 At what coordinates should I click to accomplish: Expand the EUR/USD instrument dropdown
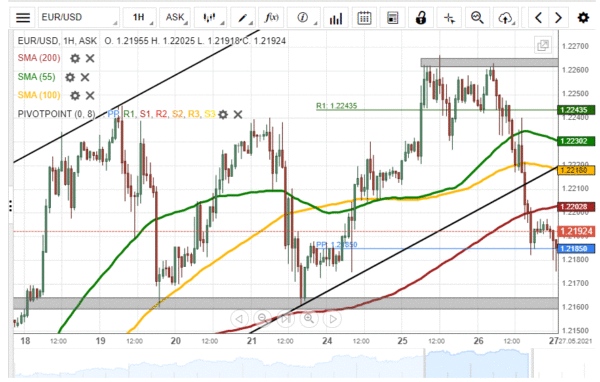coord(79,18)
